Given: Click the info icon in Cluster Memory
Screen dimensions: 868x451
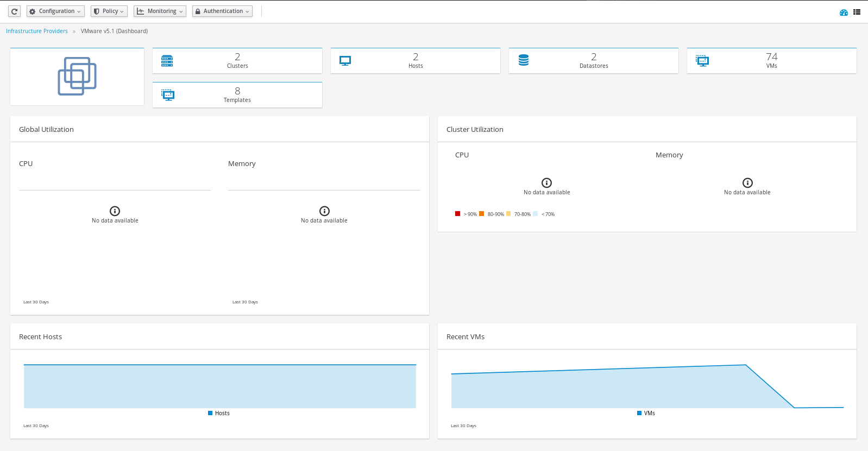Looking at the screenshot, I should point(747,183).
